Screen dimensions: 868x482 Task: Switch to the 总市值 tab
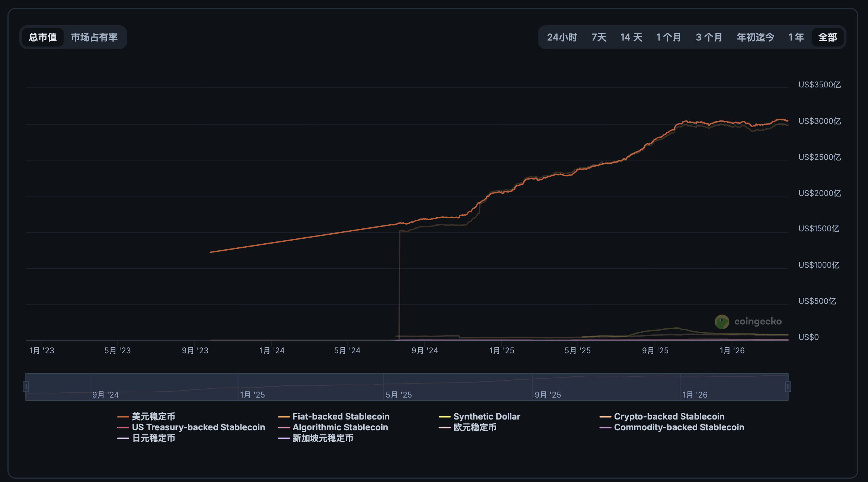pyautogui.click(x=43, y=37)
